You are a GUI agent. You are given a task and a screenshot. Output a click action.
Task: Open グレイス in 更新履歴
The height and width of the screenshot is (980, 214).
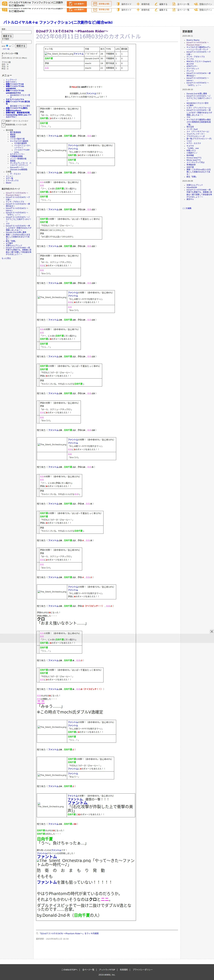click(x=190, y=71)
